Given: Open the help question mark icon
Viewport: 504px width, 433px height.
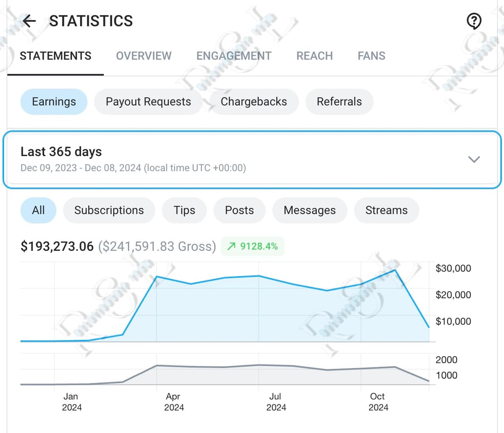Looking at the screenshot, I should tap(474, 21).
